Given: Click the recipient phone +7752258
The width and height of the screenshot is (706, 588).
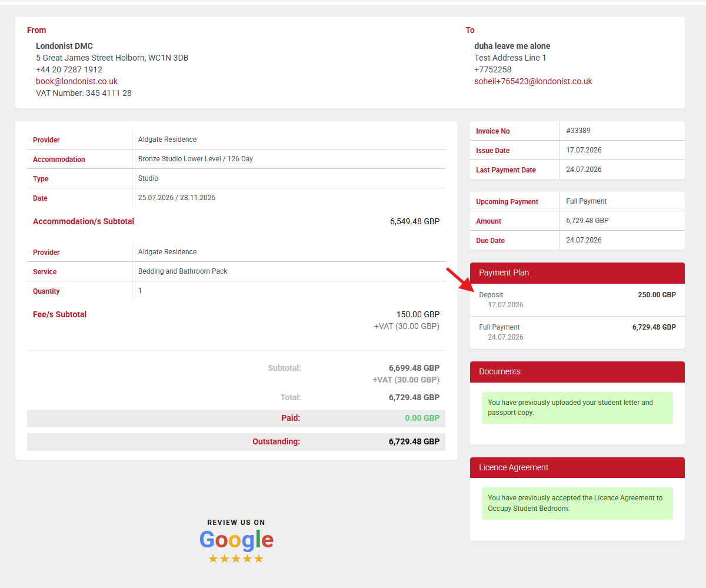Looking at the screenshot, I should [493, 69].
